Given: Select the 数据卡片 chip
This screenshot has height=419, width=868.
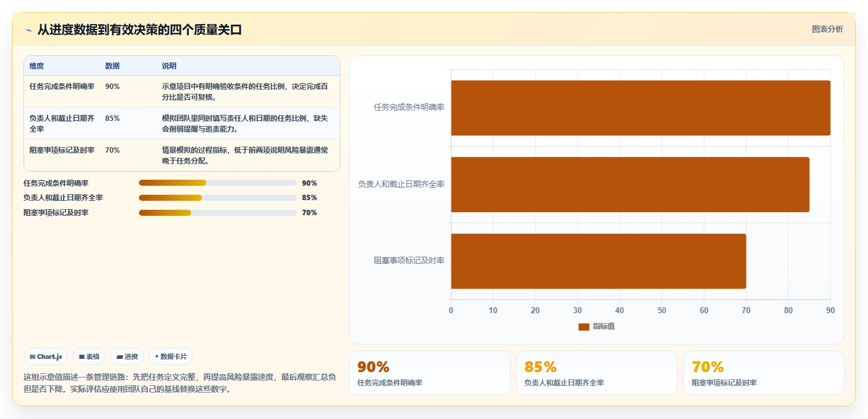Looking at the screenshot, I should (x=171, y=356).
